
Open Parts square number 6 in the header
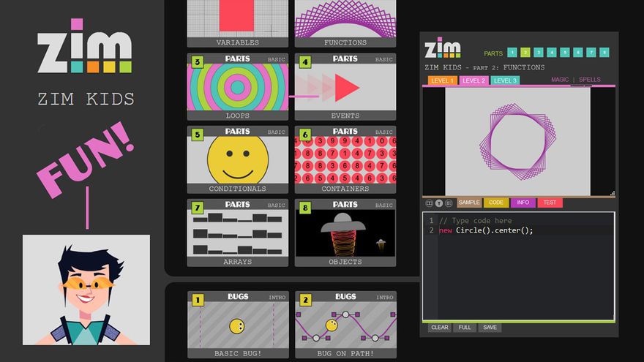point(578,53)
